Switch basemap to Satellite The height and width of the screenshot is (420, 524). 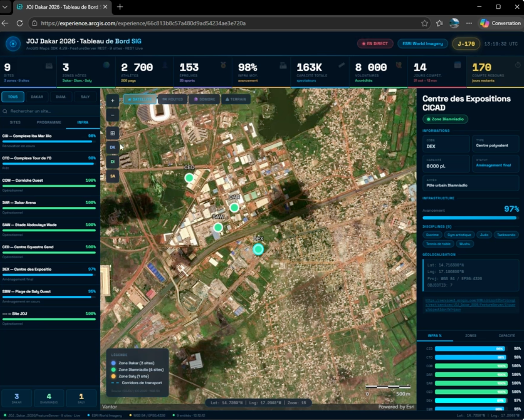click(x=140, y=99)
